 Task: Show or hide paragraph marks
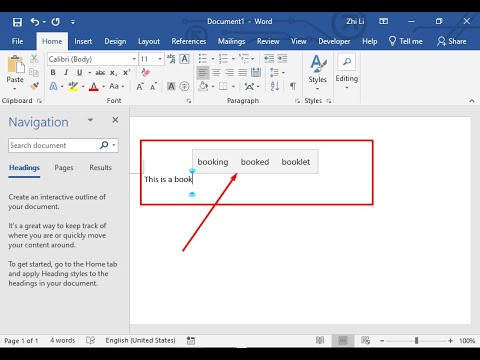[x=293, y=86]
